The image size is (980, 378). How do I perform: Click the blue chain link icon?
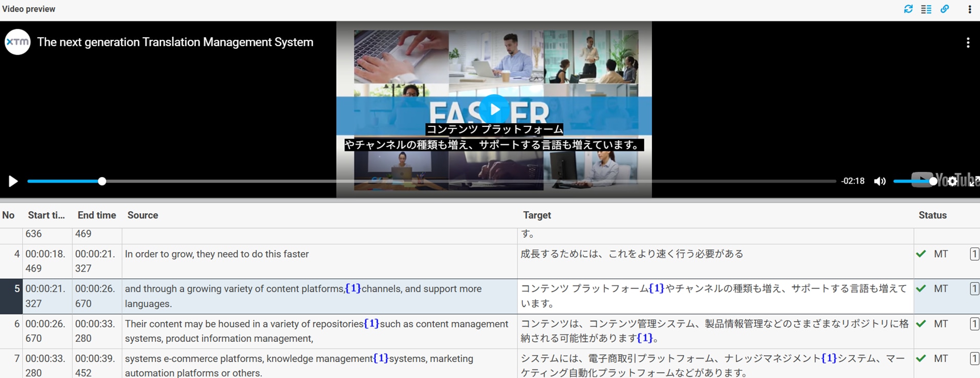pyautogui.click(x=945, y=9)
